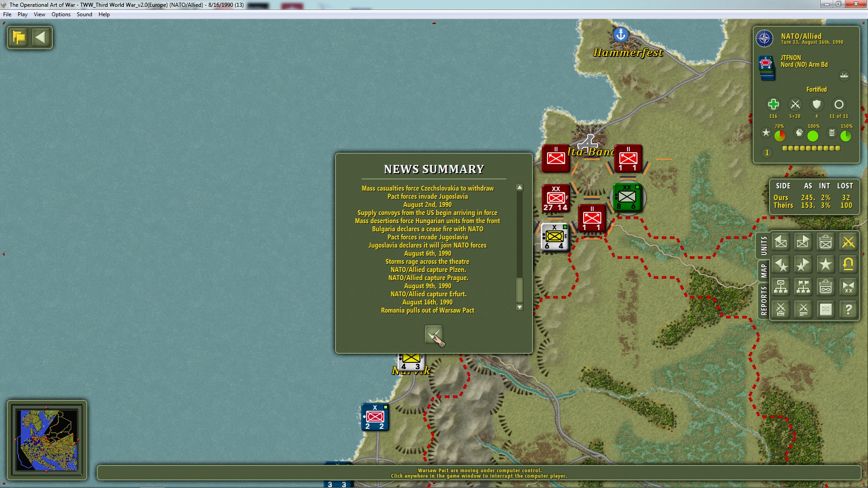
Task: Click the green cross health icon
Action: pyautogui.click(x=774, y=104)
